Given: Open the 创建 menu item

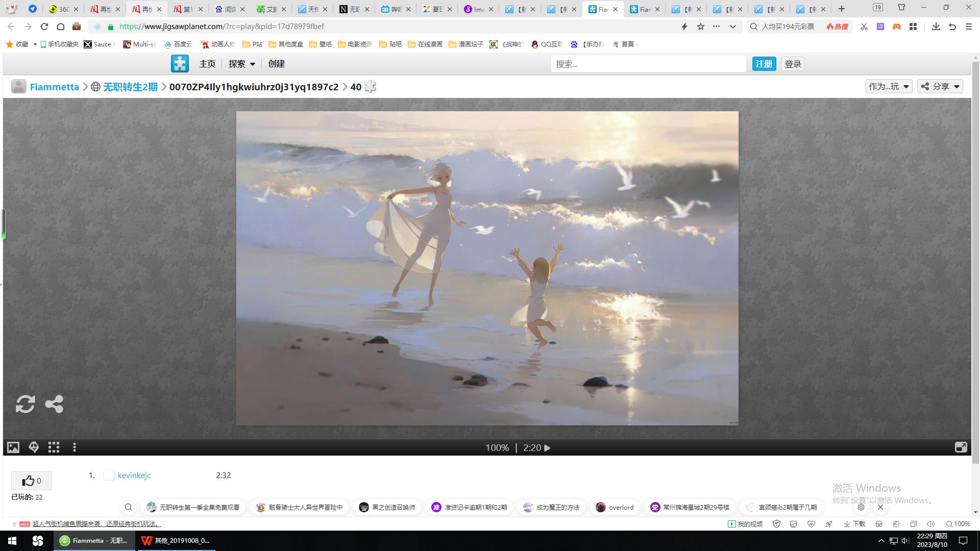Looking at the screenshot, I should (276, 64).
